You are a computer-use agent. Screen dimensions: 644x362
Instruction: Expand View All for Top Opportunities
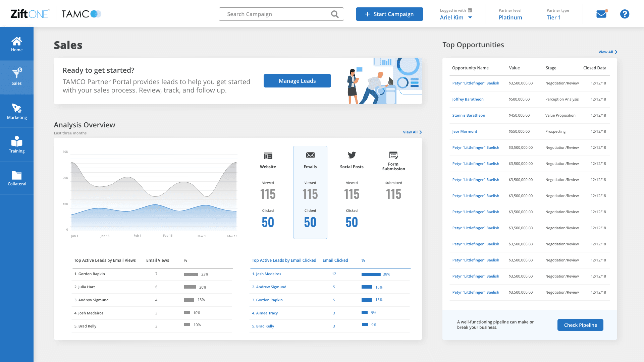coord(607,52)
